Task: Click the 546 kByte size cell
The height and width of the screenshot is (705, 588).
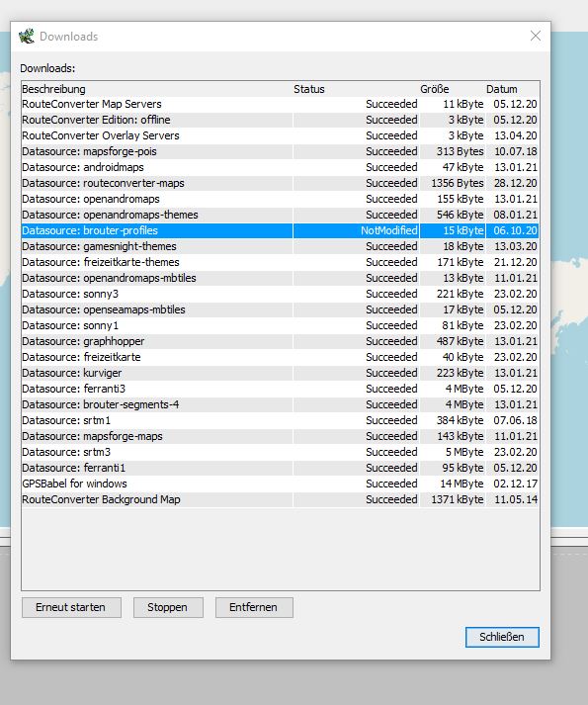Action: (x=453, y=215)
